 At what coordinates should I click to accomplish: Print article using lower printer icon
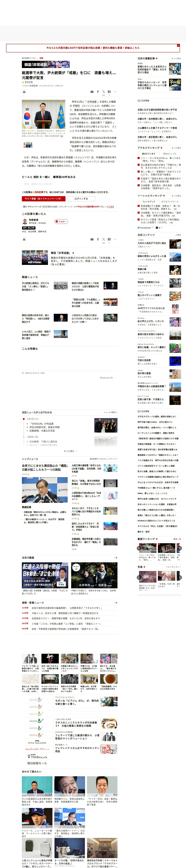click(24, 240)
